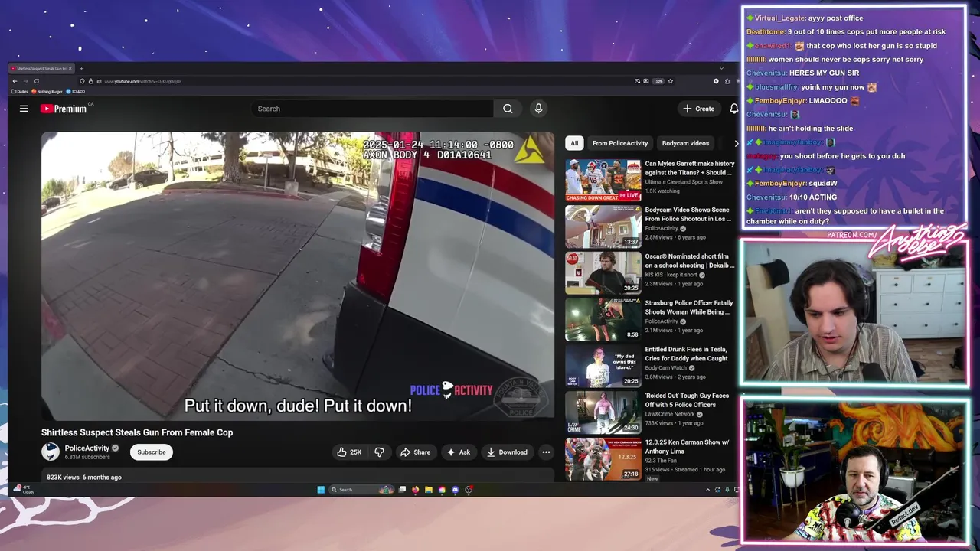Click the Windows taskbar search box

(x=361, y=490)
